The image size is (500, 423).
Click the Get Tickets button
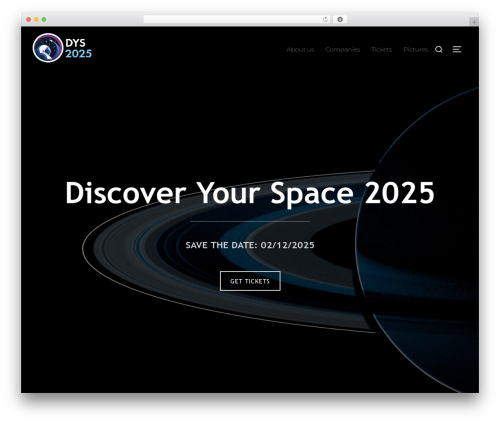point(250,281)
